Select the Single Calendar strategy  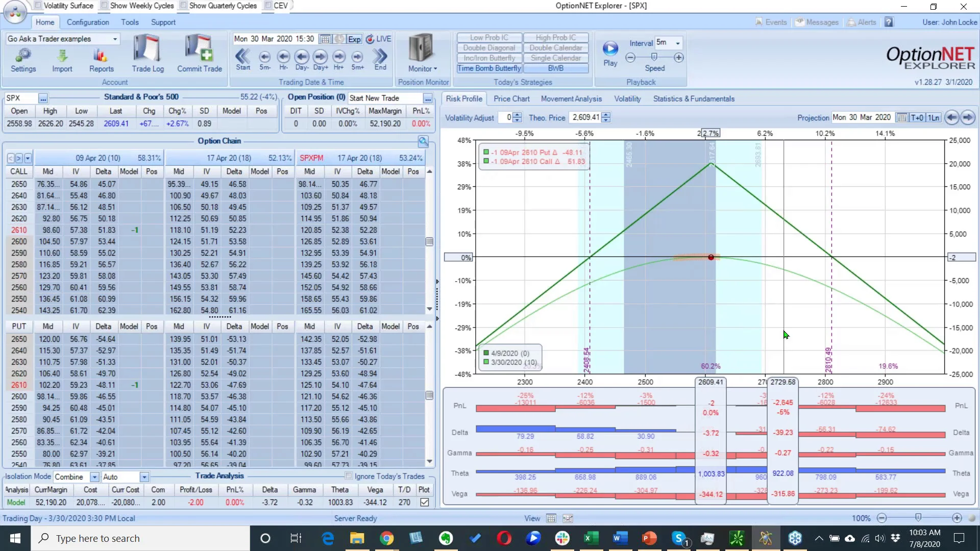pos(556,58)
